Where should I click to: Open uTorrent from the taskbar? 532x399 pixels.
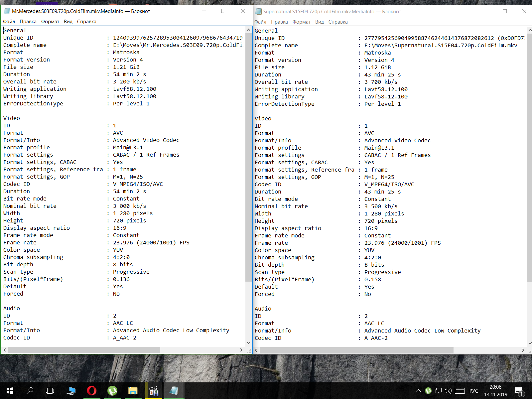[112, 391]
